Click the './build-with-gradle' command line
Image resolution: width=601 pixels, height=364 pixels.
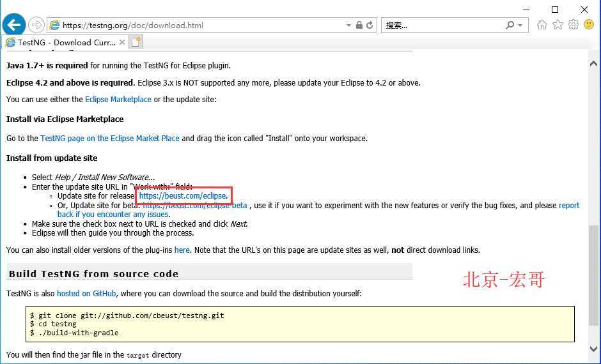pyautogui.click(x=74, y=333)
